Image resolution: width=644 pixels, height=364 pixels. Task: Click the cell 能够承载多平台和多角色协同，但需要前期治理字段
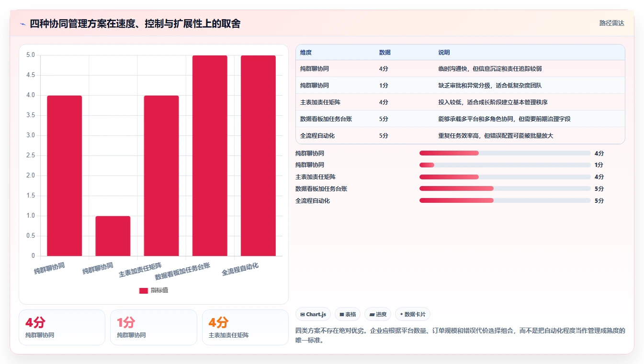click(x=505, y=119)
